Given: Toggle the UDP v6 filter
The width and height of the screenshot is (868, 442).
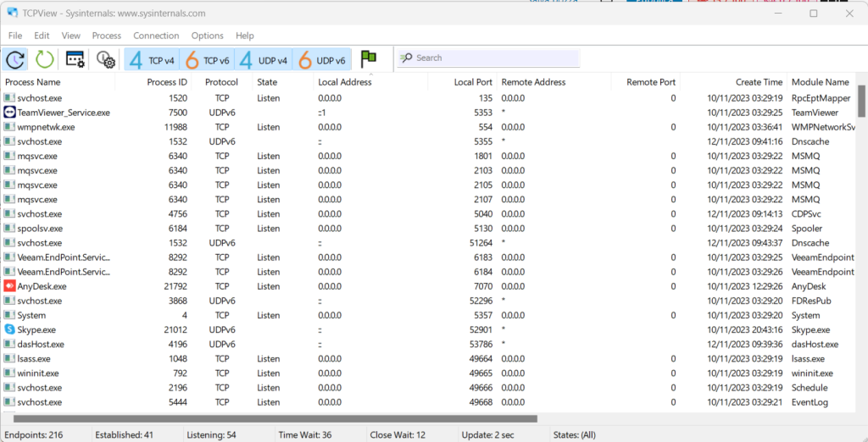Looking at the screenshot, I should click(321, 59).
